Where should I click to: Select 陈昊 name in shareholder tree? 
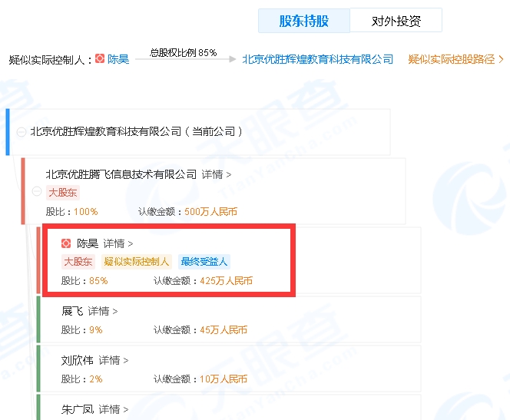tap(88, 243)
